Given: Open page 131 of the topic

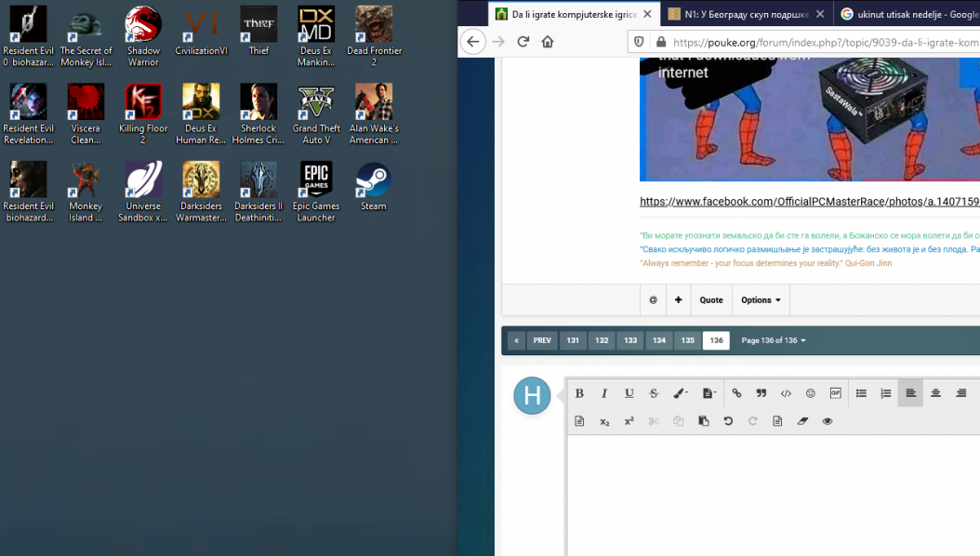Looking at the screenshot, I should point(573,340).
